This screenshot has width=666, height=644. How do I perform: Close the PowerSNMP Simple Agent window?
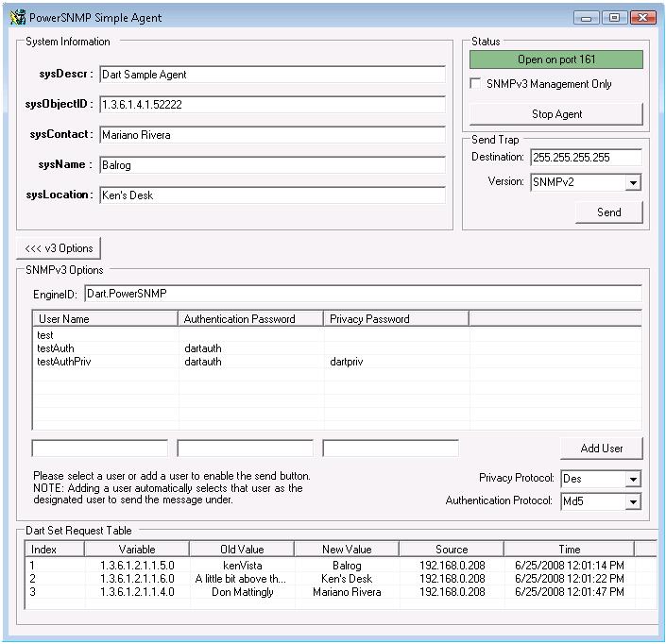(x=642, y=18)
